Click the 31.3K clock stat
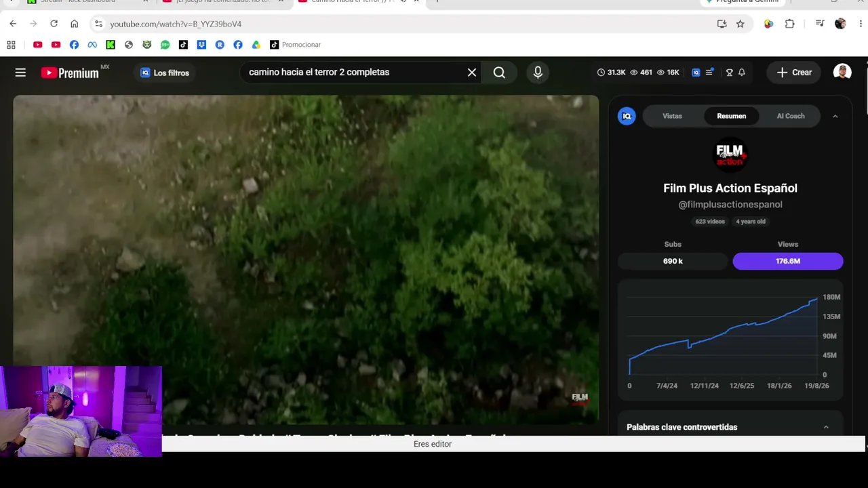868x488 pixels. 611,73
